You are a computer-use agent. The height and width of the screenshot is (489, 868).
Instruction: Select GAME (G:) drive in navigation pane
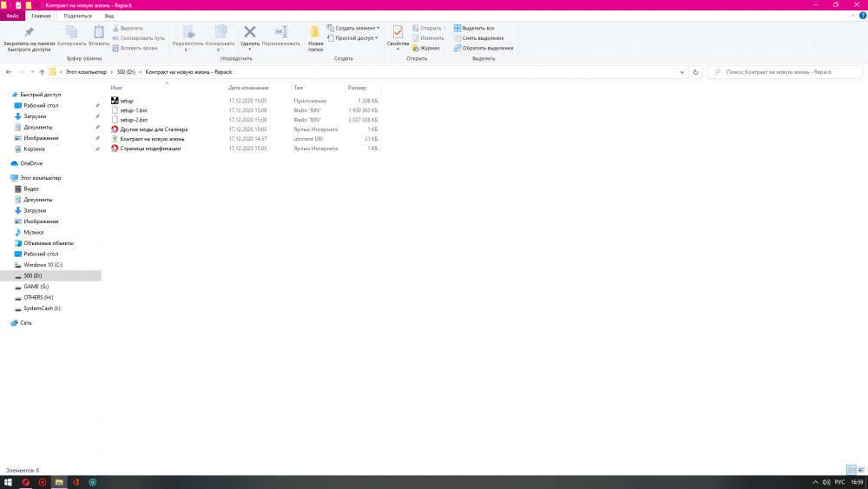[x=36, y=286]
